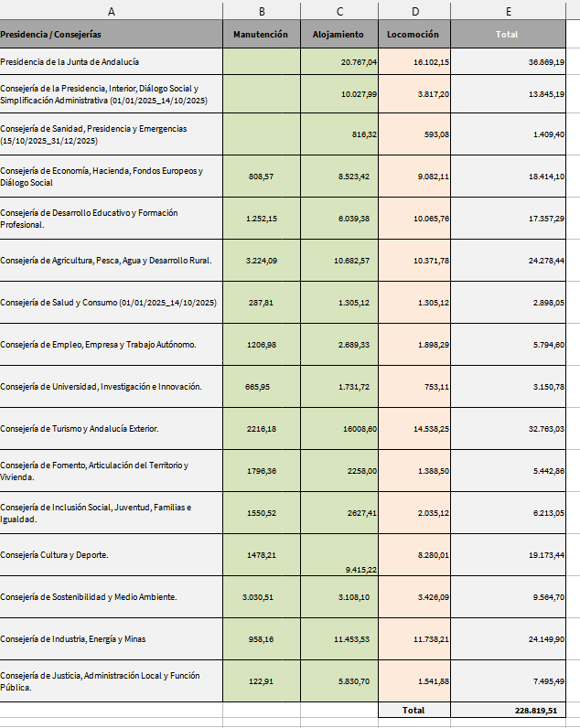
Task: Select 'Consejería de Desarrollo Educativo' cell
Action: click(111, 219)
